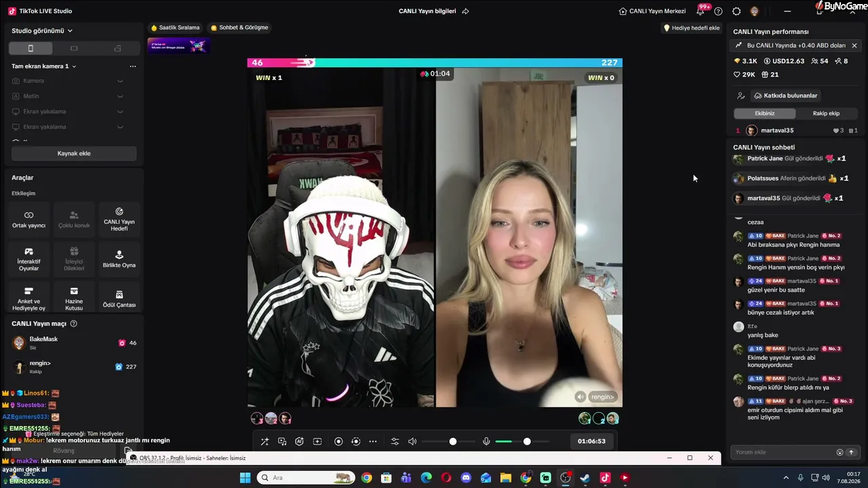Screen dimensions: 868x488
Task: Open the effects magic wand tool
Action: pos(264,441)
